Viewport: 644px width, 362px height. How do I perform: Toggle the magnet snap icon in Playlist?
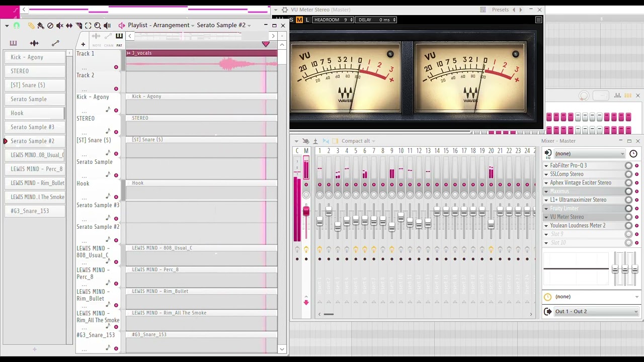pyautogui.click(x=17, y=25)
